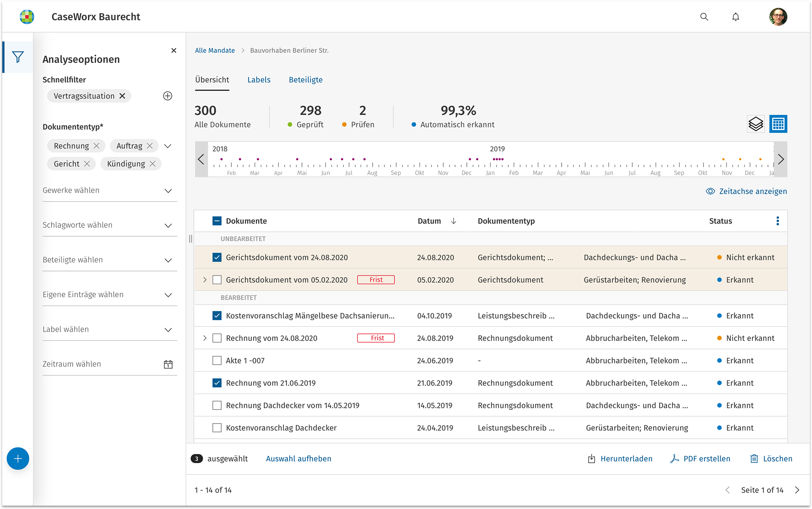The image size is (812, 509).
Task: Click the blue floating plus button
Action: click(18, 459)
